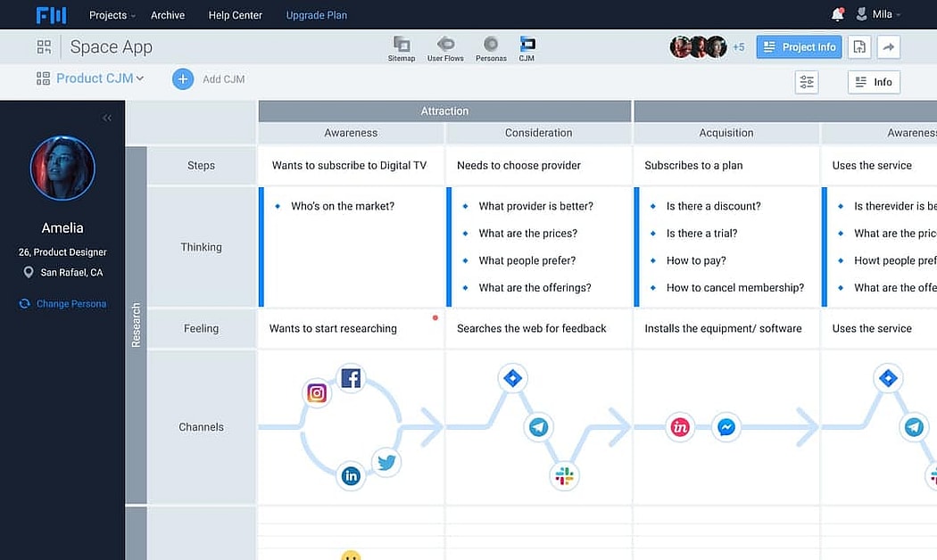Select the Feeling row label
Screen dimensions: 937x560
point(202,328)
